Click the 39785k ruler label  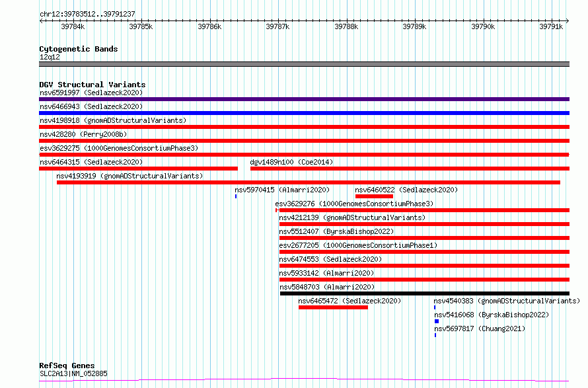pyautogui.click(x=141, y=26)
